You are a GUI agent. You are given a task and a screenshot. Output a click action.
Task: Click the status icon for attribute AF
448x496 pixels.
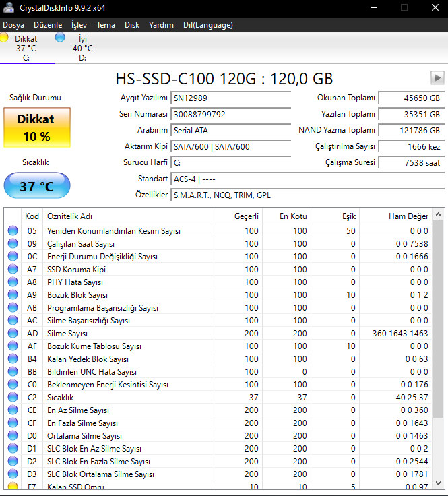tap(13, 346)
